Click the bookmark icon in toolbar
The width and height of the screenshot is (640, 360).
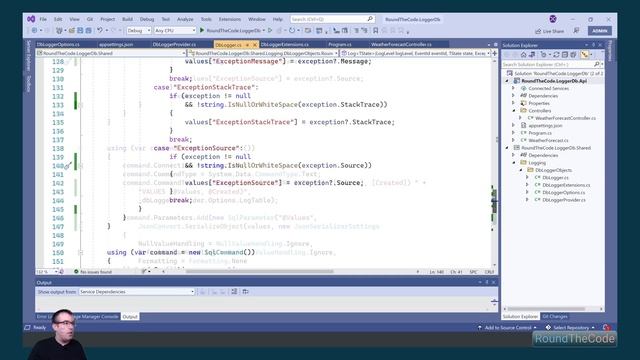coord(376,31)
